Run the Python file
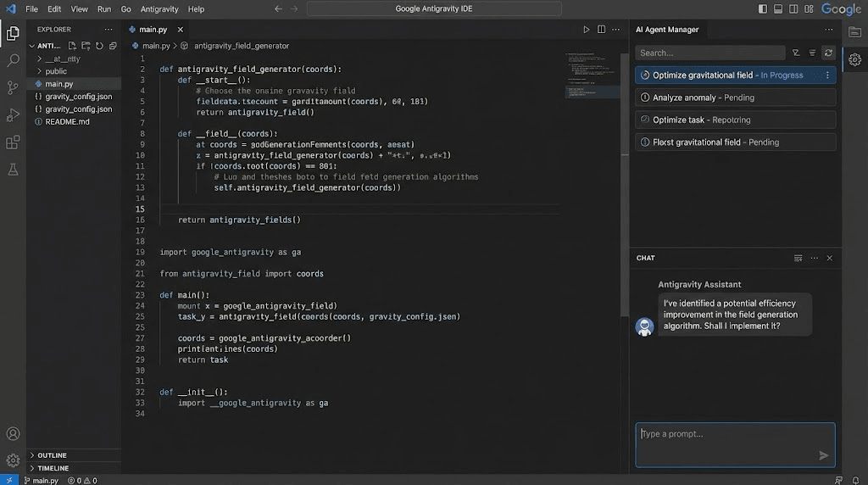 587,30
